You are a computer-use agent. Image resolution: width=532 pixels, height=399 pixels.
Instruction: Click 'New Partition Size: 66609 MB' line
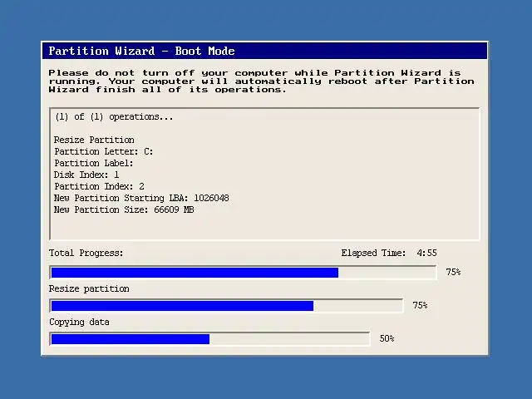click(x=124, y=209)
